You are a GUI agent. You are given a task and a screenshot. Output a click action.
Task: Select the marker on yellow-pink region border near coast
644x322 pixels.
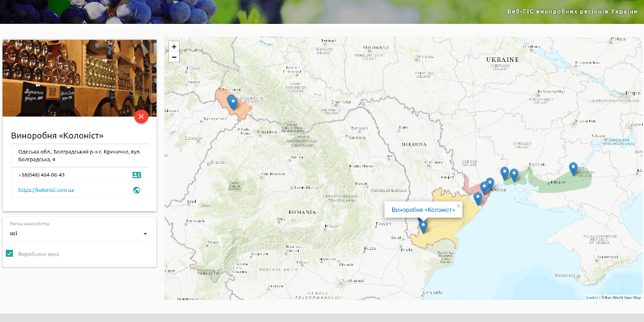[478, 198]
